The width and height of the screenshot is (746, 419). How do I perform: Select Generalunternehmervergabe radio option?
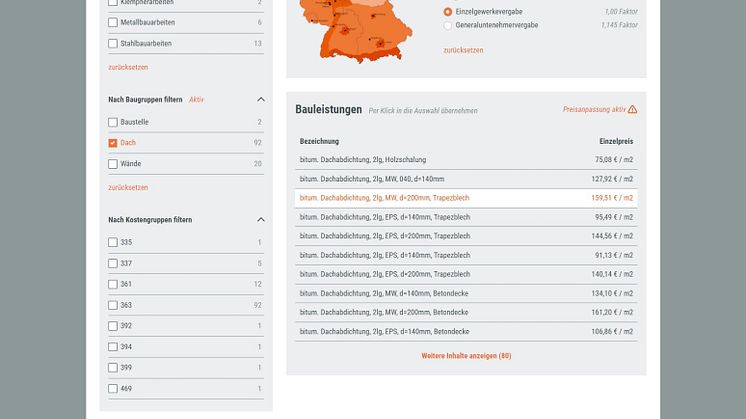447,25
